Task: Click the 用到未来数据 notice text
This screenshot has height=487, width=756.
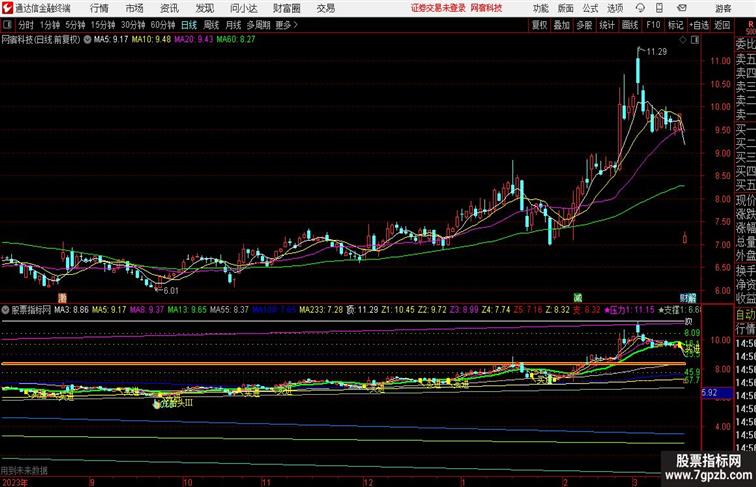Action: 24,470
